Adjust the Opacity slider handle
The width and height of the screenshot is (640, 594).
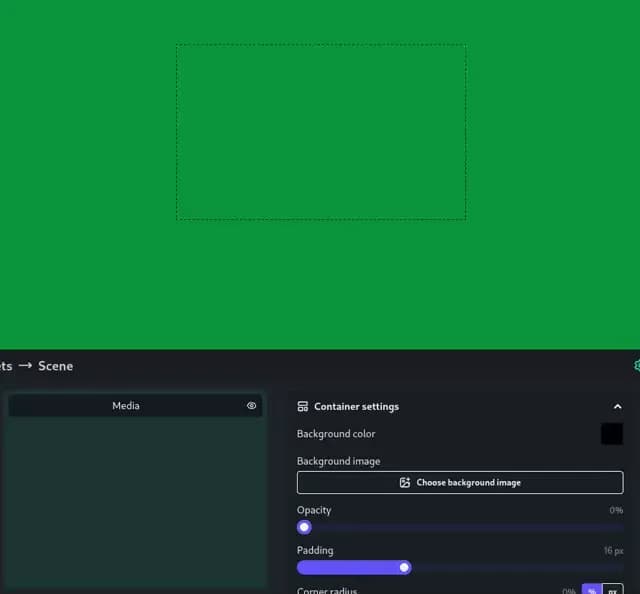click(304, 527)
